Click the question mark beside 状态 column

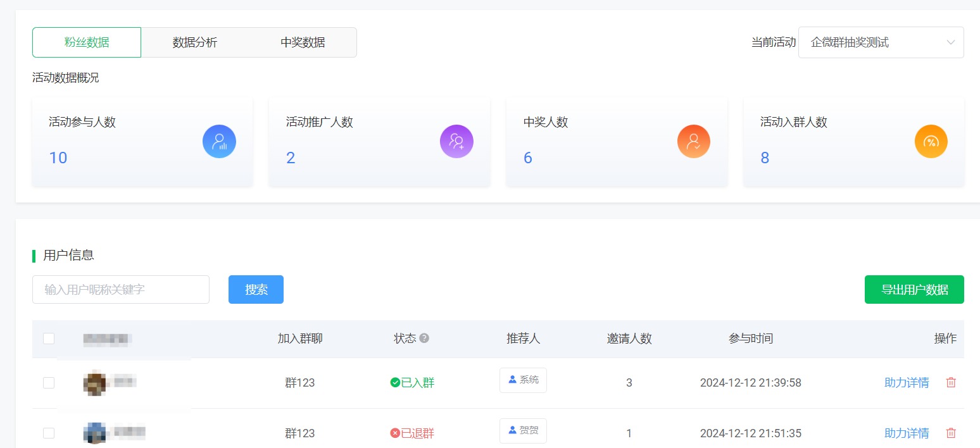[x=423, y=339]
